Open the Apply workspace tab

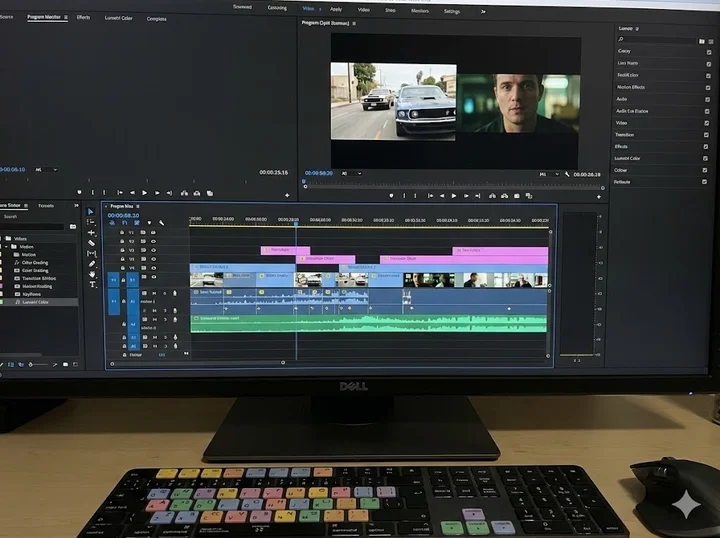click(336, 9)
